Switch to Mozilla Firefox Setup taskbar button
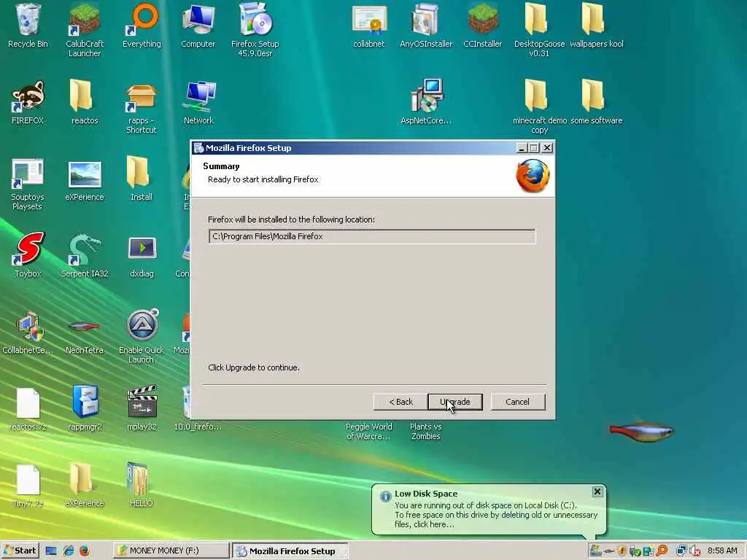 click(x=290, y=551)
